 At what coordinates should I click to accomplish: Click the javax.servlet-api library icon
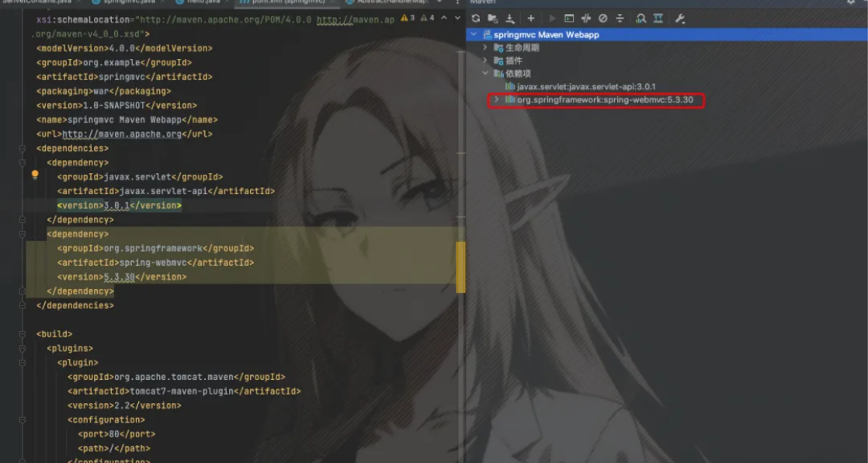tap(510, 86)
